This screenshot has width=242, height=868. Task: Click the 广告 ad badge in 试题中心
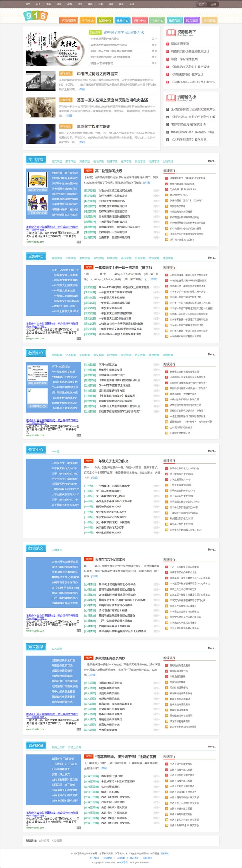click(79, 339)
